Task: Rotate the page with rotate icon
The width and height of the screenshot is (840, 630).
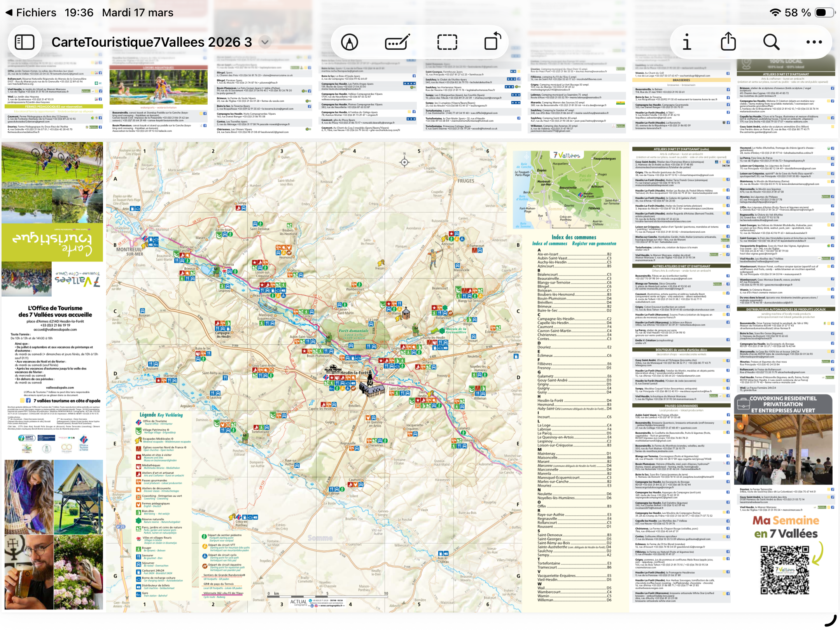Action: 492,41
